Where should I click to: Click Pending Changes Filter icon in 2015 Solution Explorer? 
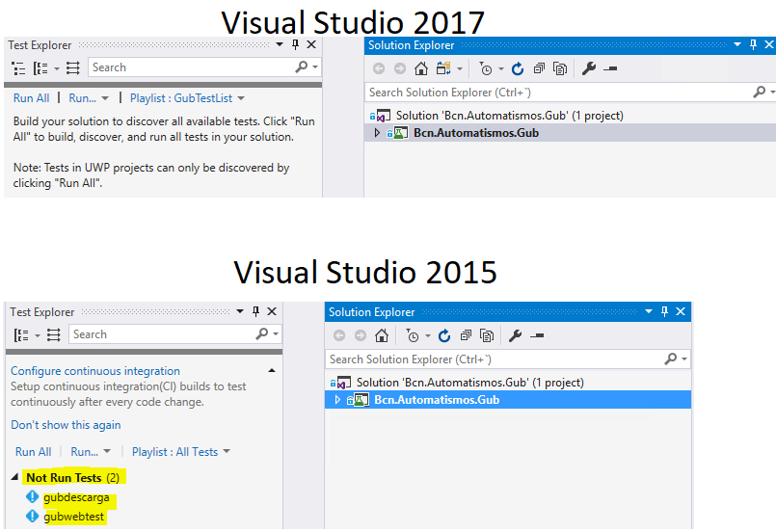click(413, 336)
